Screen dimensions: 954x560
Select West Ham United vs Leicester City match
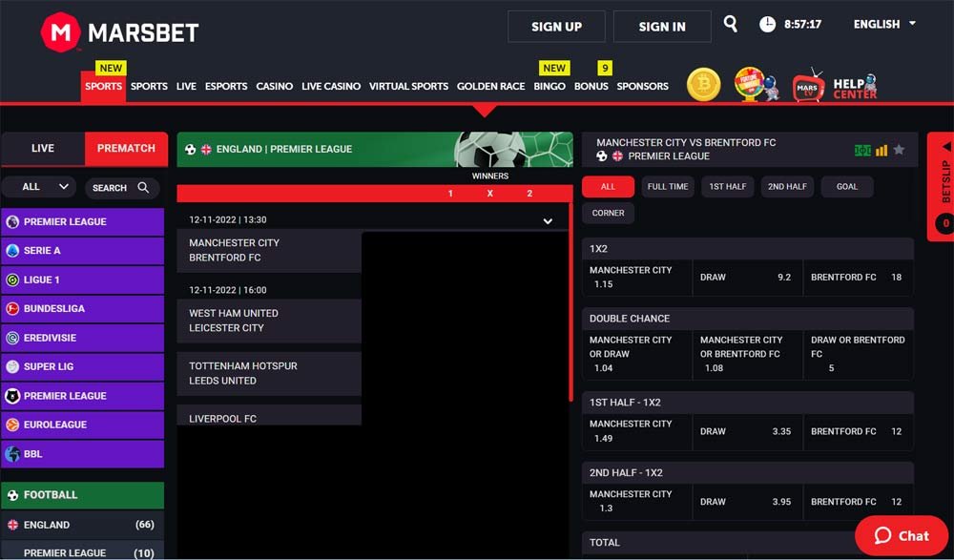tap(269, 321)
